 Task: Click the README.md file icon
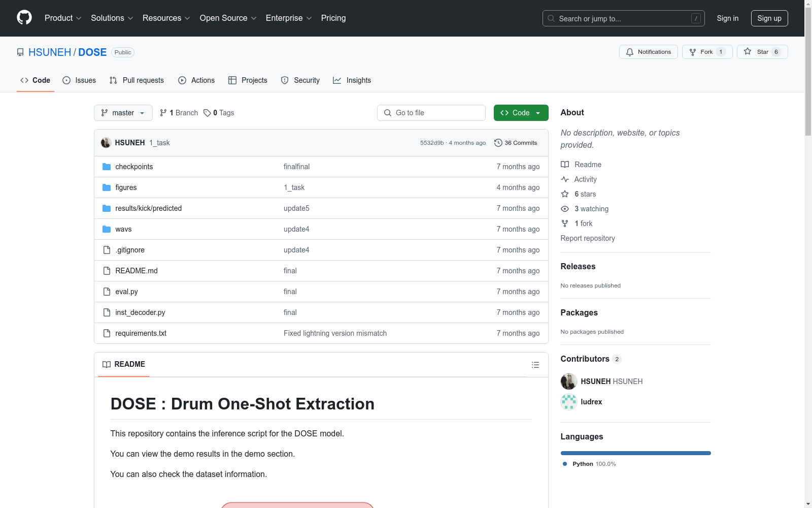point(107,271)
